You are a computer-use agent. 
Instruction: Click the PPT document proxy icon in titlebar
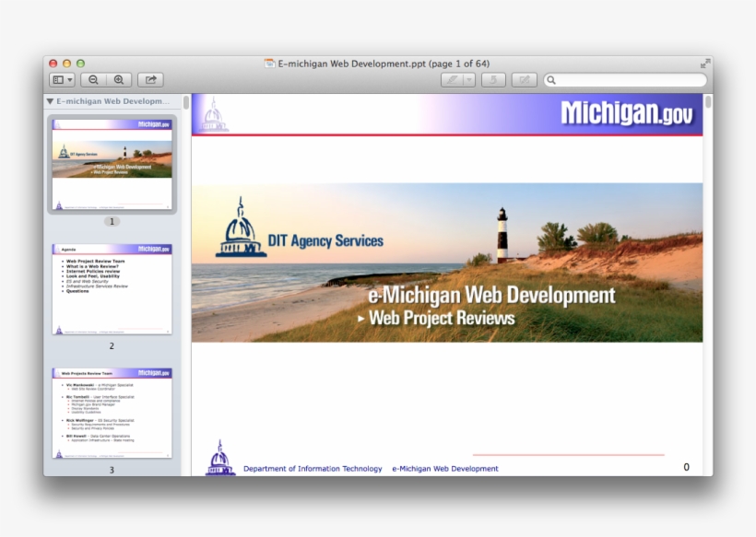pos(267,64)
